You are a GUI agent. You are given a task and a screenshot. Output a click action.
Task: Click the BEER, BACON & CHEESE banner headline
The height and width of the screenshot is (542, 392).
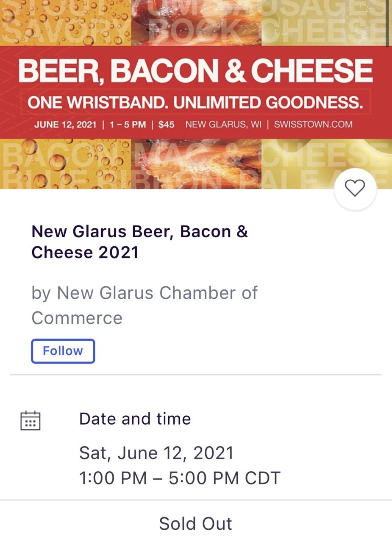196,71
